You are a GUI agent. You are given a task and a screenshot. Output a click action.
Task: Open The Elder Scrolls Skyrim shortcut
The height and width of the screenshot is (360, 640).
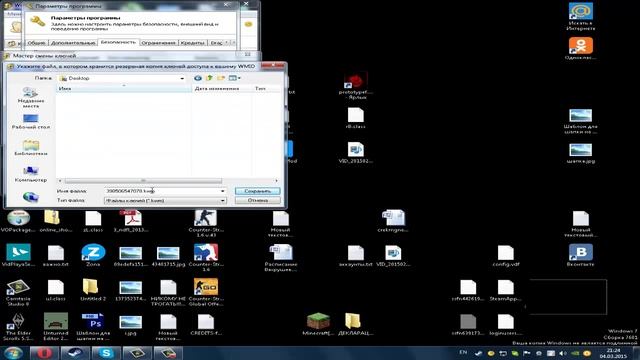tap(18, 327)
